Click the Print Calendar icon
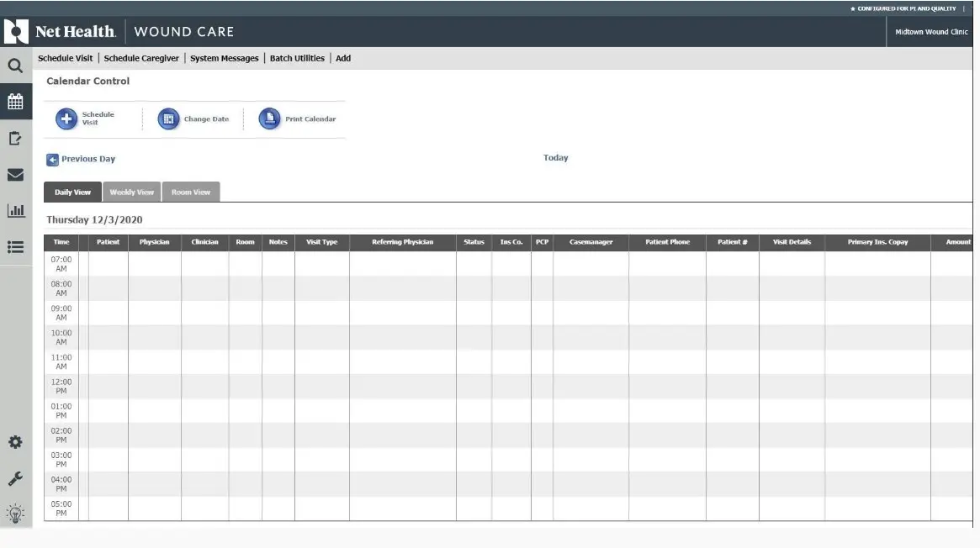Image resolution: width=980 pixels, height=548 pixels. click(x=268, y=118)
